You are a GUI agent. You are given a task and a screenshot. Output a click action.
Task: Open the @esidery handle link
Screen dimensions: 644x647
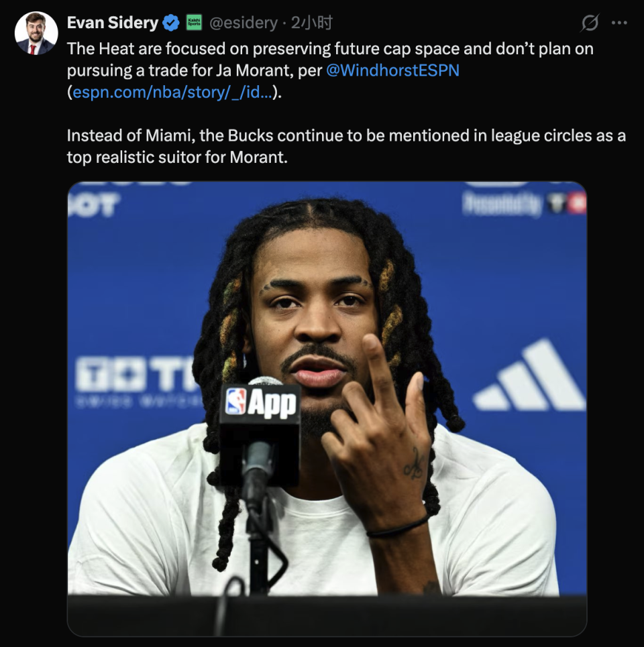click(244, 23)
